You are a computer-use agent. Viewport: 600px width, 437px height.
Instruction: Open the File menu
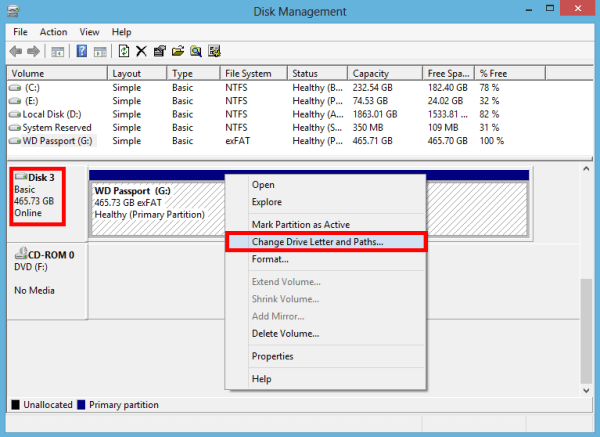20,32
